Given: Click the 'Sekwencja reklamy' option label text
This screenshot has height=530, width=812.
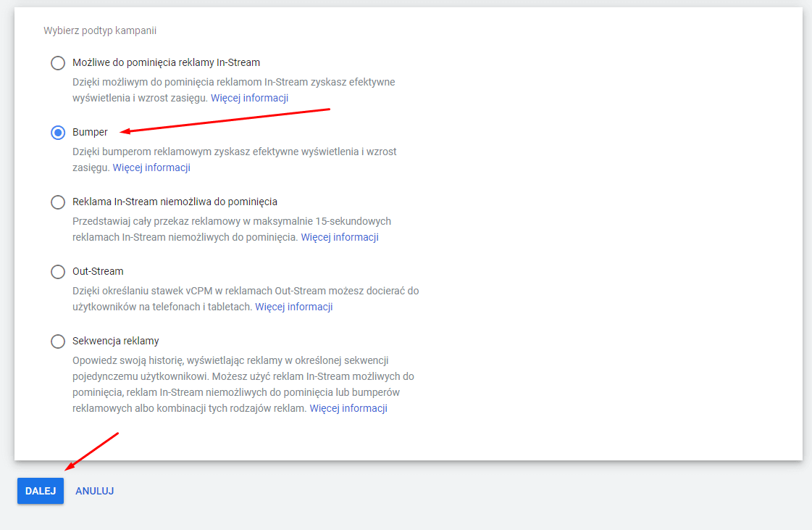Looking at the screenshot, I should 115,341.
